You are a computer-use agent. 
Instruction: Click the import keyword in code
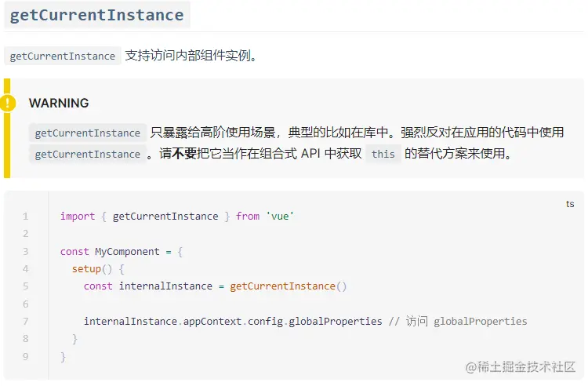click(x=78, y=216)
